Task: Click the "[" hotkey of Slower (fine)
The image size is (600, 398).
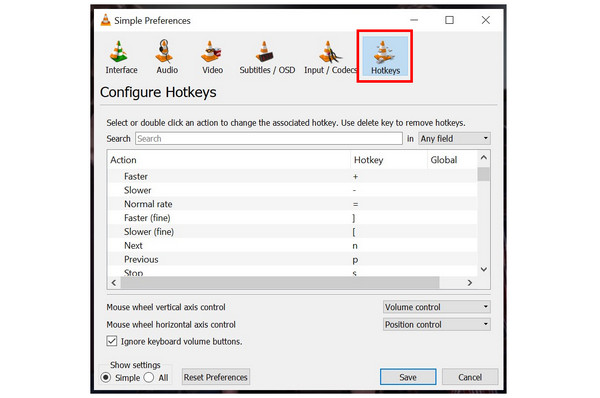Action: (x=354, y=232)
